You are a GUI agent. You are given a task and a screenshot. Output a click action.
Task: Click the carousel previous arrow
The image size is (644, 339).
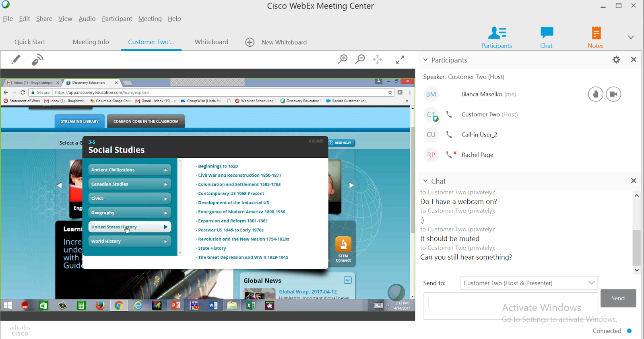[59, 185]
